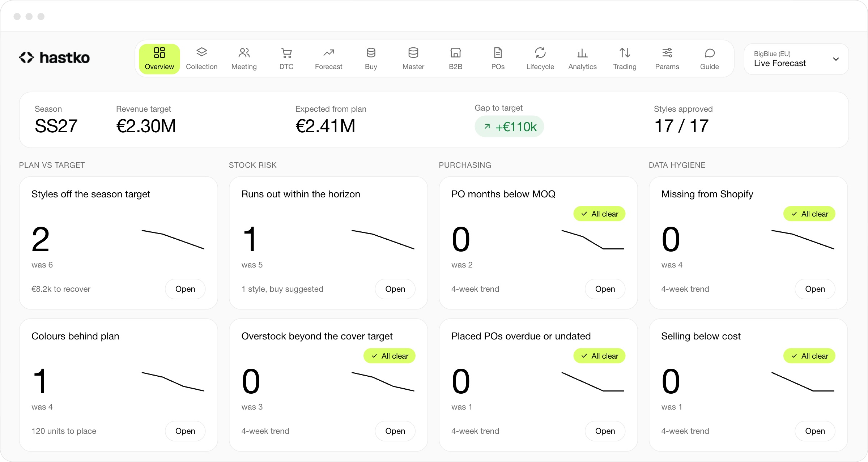Click the Live Forecast dropdown chevron
Screen dimensions: 868x462
tap(836, 59)
